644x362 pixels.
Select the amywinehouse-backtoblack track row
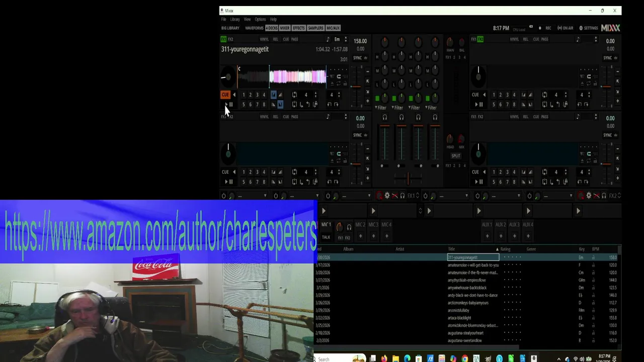pos(467,288)
